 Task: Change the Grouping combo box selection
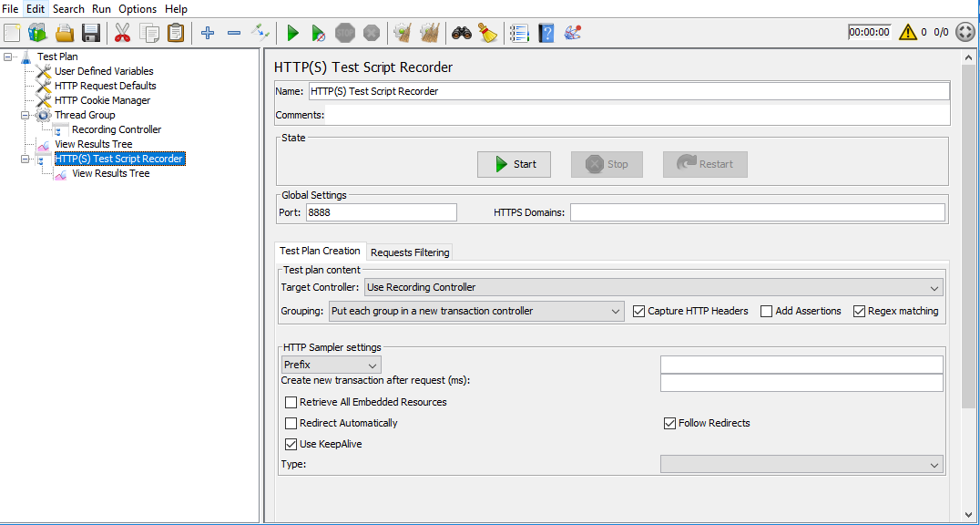coord(617,310)
